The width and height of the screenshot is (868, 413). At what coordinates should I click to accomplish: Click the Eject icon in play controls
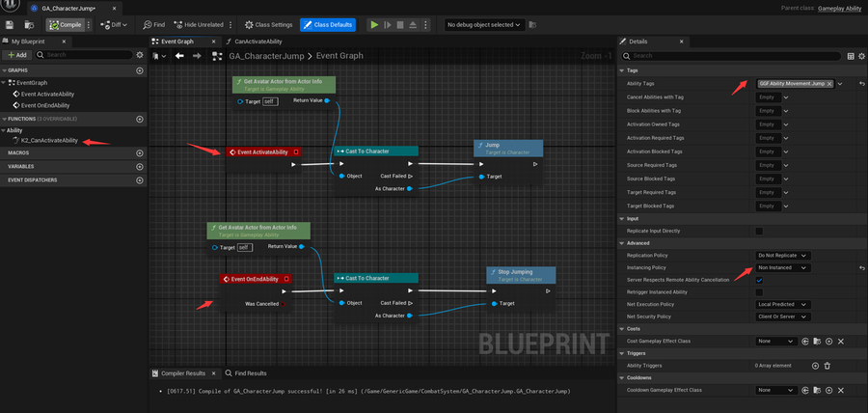pos(413,25)
